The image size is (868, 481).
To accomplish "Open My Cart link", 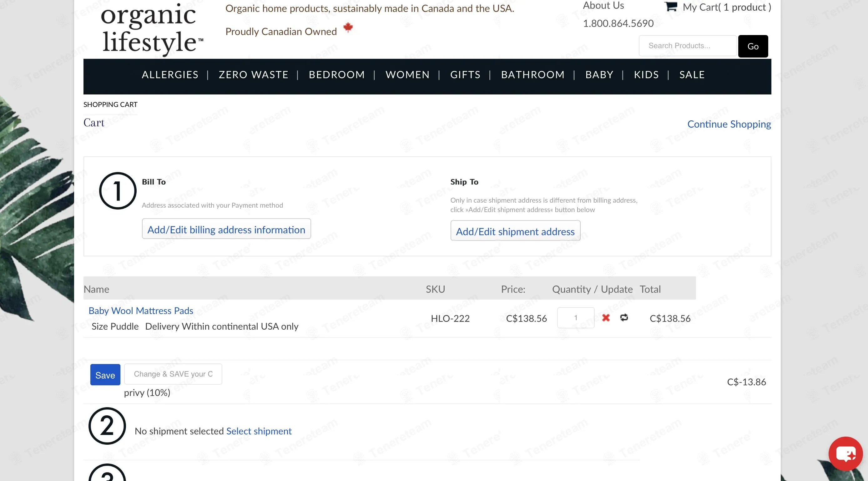I will click(727, 7).
